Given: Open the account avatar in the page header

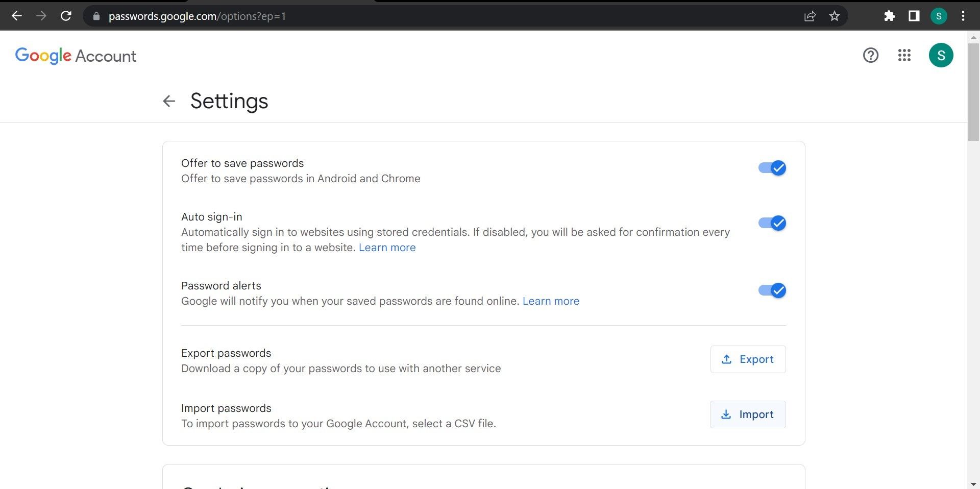Looking at the screenshot, I should coord(941,55).
